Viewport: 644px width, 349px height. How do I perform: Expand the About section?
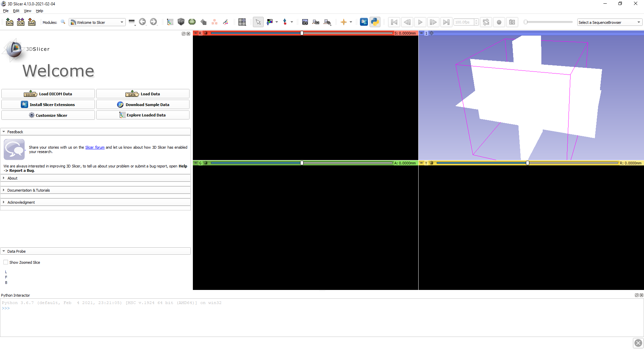[96, 178]
